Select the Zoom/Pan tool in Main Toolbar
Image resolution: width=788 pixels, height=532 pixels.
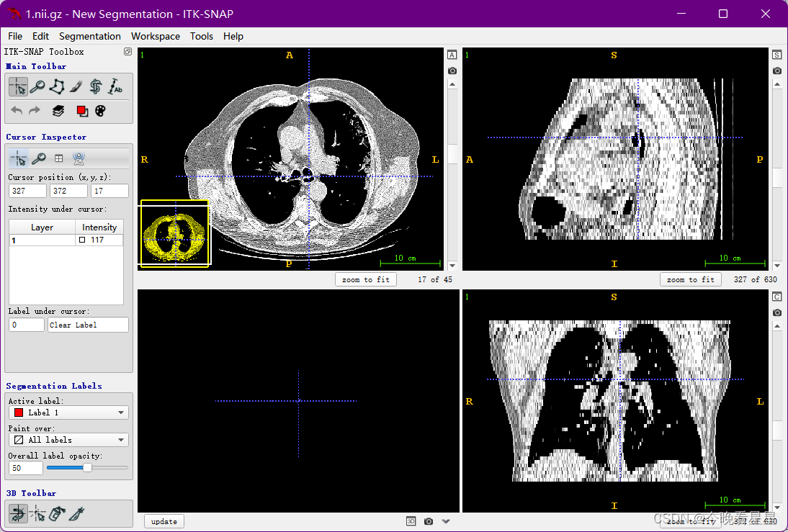[37, 87]
